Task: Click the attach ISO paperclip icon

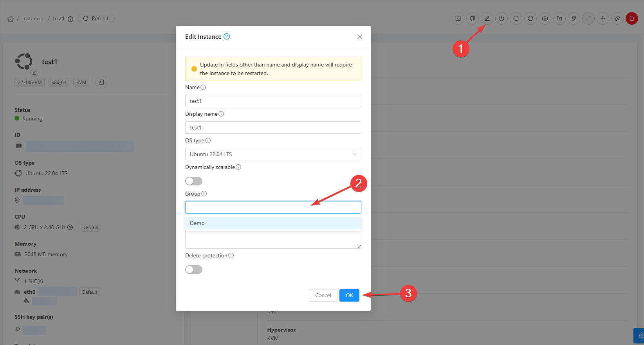Action: (574, 18)
